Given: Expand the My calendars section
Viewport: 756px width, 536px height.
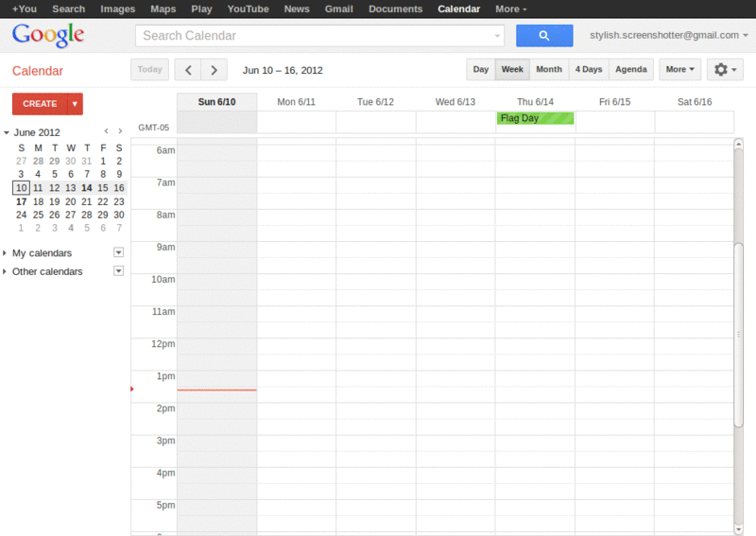Looking at the screenshot, I should coord(5,252).
